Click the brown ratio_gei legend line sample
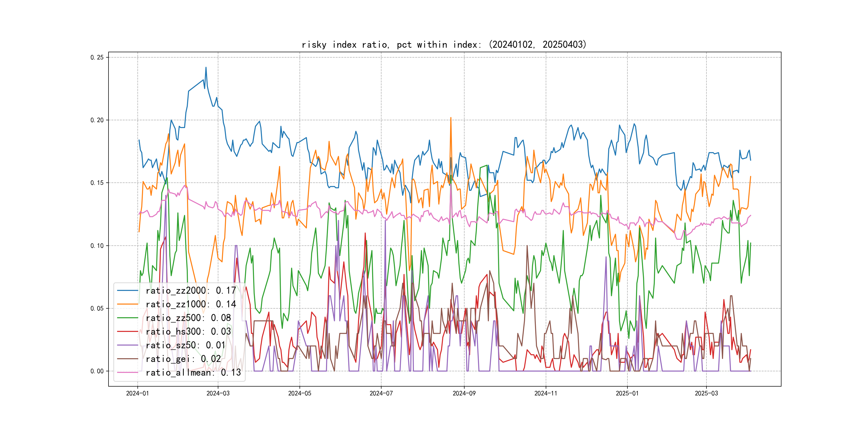The width and height of the screenshot is (868, 434). [127, 359]
